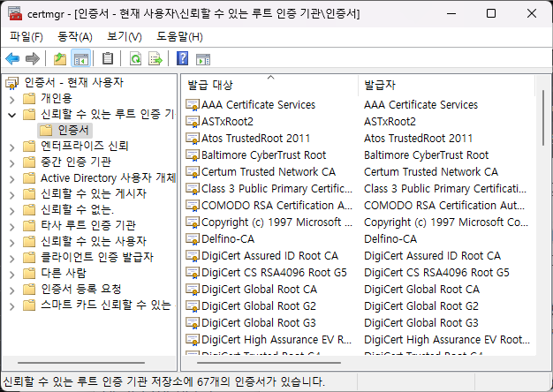The width and height of the screenshot is (553, 392).
Task: Expand the Active Directory 사용자 개체 node
Action: [x=12, y=179]
